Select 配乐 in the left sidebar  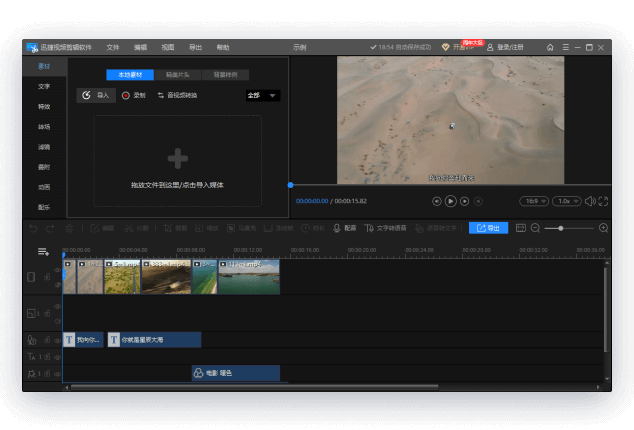(44, 207)
